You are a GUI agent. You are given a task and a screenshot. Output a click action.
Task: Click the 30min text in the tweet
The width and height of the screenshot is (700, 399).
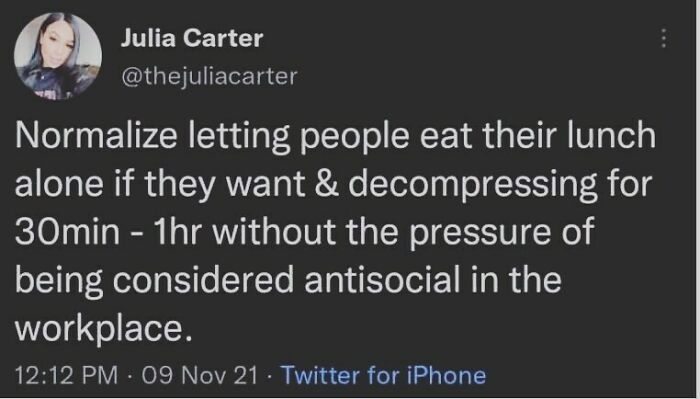click(x=67, y=231)
